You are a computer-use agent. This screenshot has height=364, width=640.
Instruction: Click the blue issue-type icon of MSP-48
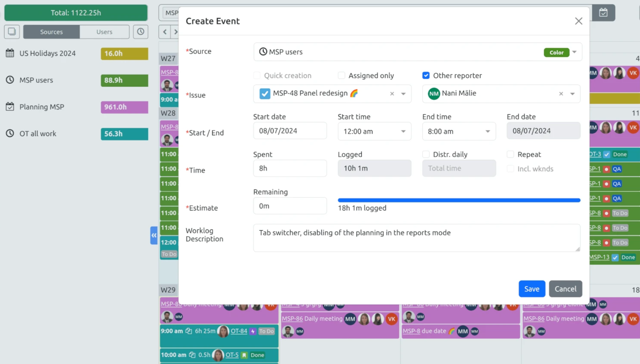265,93
